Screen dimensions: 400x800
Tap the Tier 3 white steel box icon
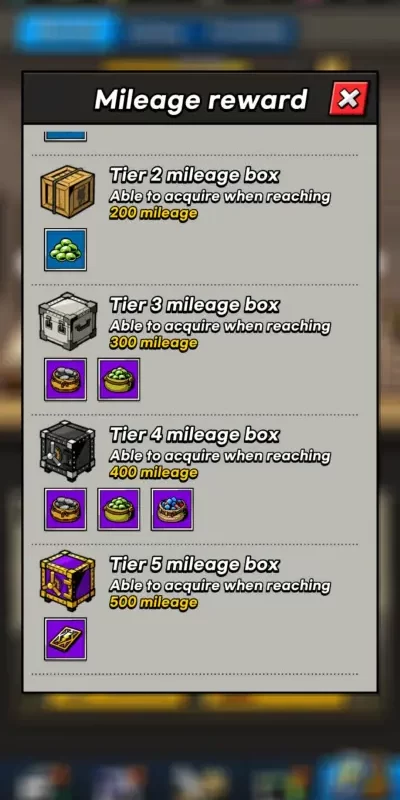pos(67,321)
